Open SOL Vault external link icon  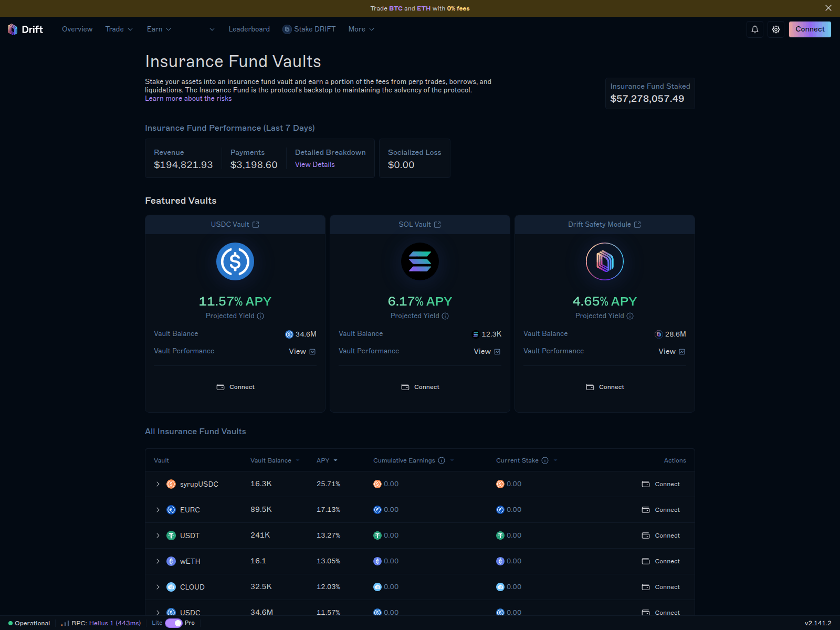[x=437, y=225]
